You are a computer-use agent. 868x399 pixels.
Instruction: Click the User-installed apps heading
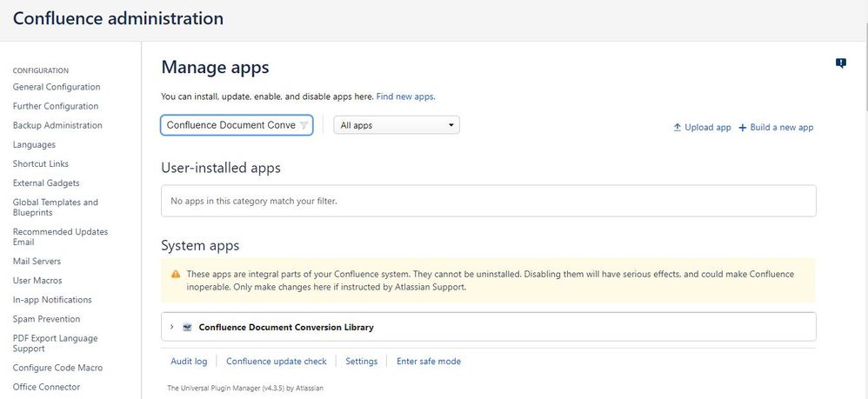click(221, 168)
